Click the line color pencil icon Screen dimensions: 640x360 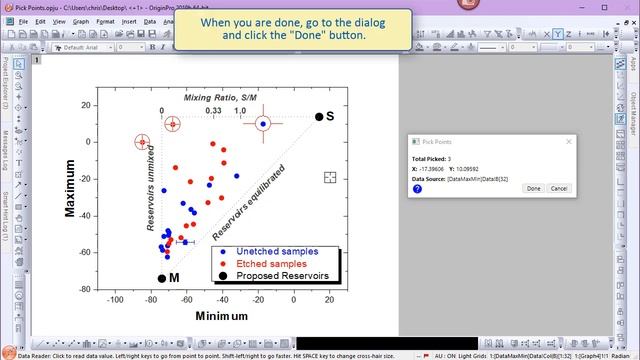click(454, 47)
